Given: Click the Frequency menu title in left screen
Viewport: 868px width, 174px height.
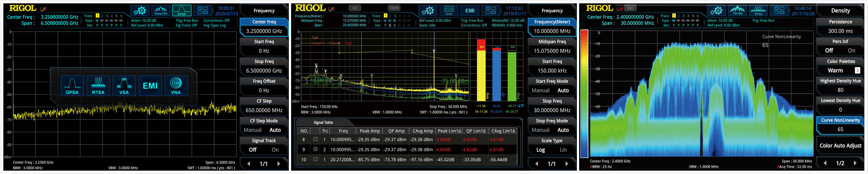Looking at the screenshot, I should (264, 11).
